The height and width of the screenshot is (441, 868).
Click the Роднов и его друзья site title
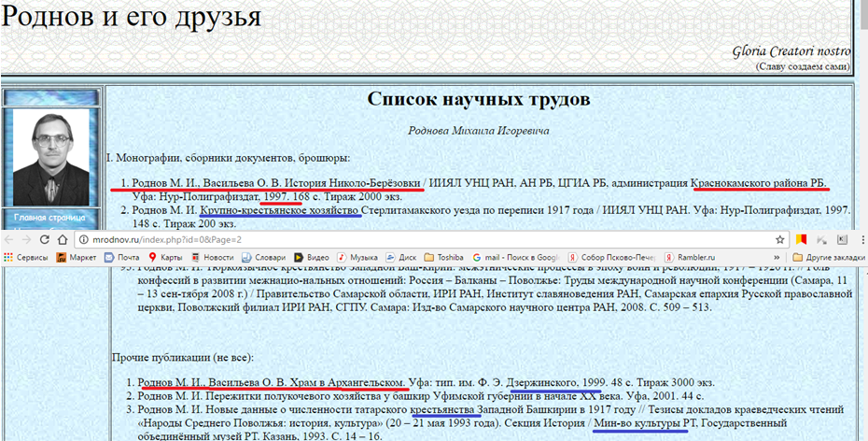[x=131, y=17]
